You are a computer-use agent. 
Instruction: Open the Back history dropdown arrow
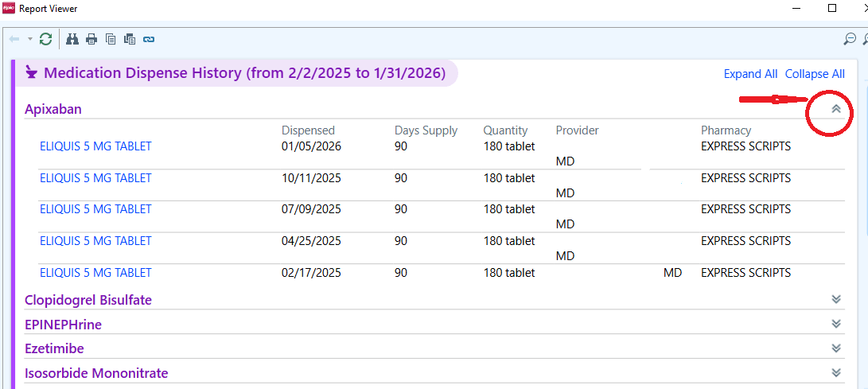pyautogui.click(x=30, y=39)
